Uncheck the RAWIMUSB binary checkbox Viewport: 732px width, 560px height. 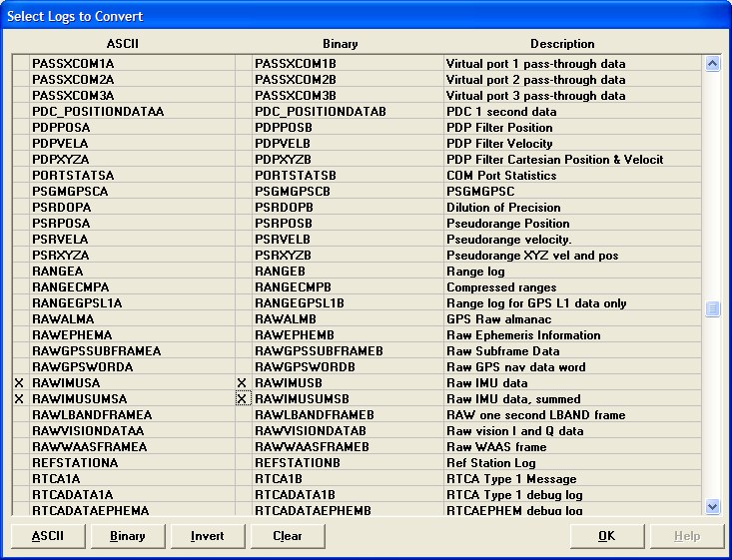(242, 383)
